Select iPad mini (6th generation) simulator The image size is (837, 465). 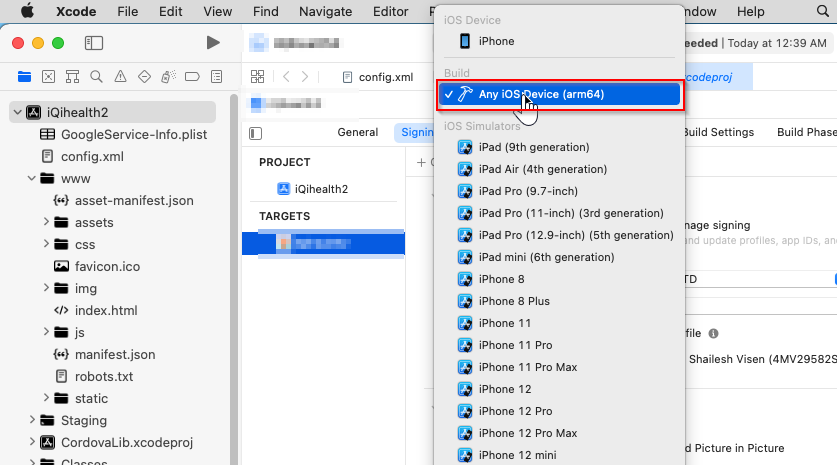point(559,257)
